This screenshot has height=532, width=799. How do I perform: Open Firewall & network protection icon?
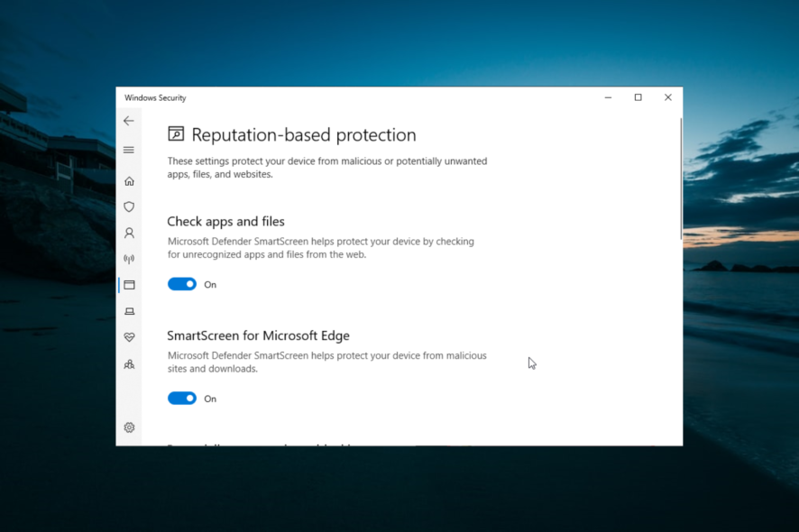click(129, 259)
